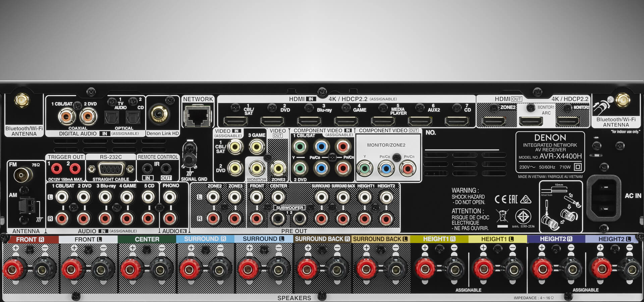Click the speaker wire connection diagram
Screen dimensions: 644x302
click(561, 207)
